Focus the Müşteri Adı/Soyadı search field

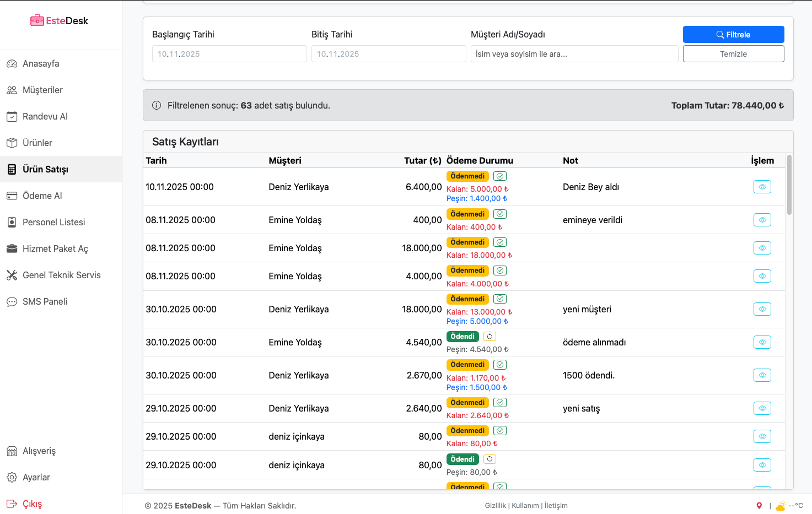(574, 54)
